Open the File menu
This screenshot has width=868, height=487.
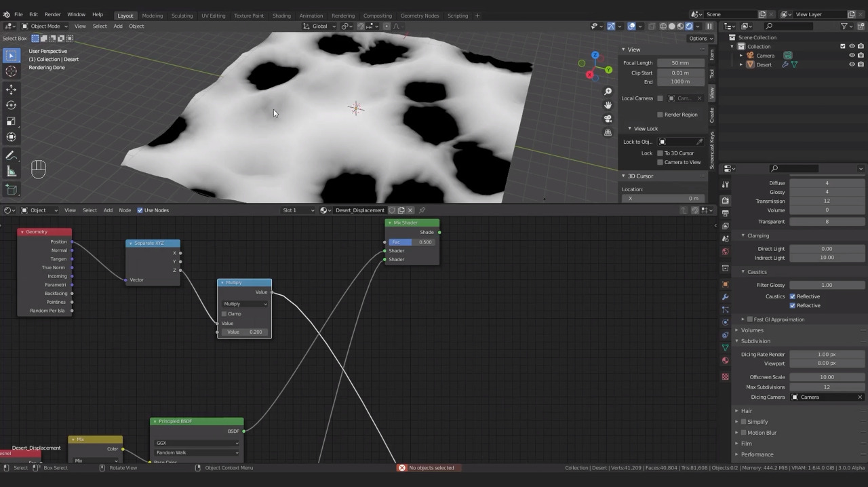pos(18,14)
